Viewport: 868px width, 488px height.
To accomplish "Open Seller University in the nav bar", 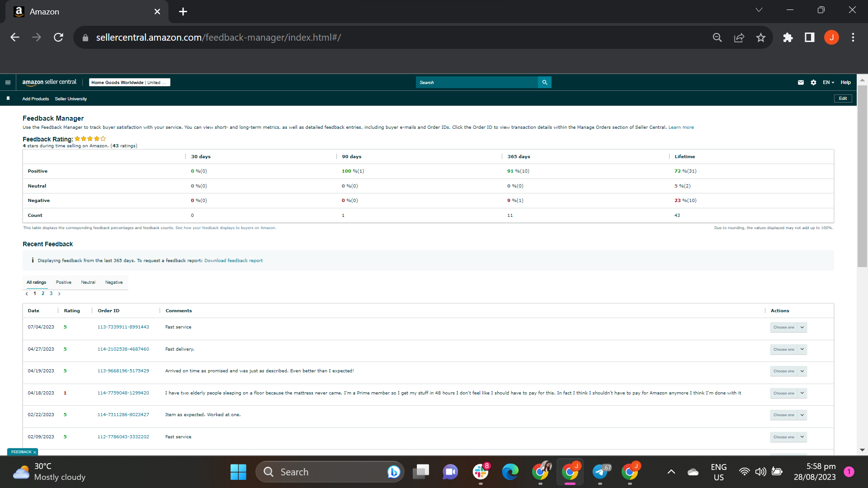I will 71,99.
